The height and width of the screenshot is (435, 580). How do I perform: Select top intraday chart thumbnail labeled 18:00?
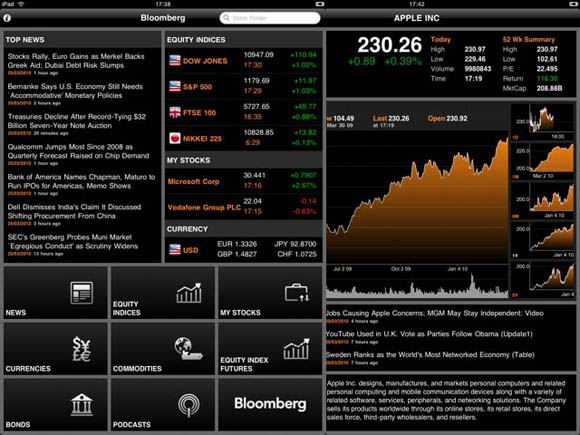(543, 122)
